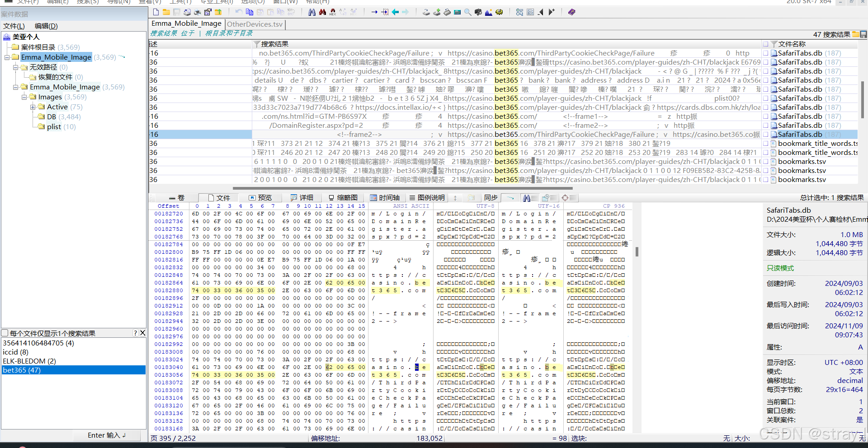This screenshot has width=868, height=448.
Task: Click the Go To Offset arrow icon
Action: pos(374,12)
